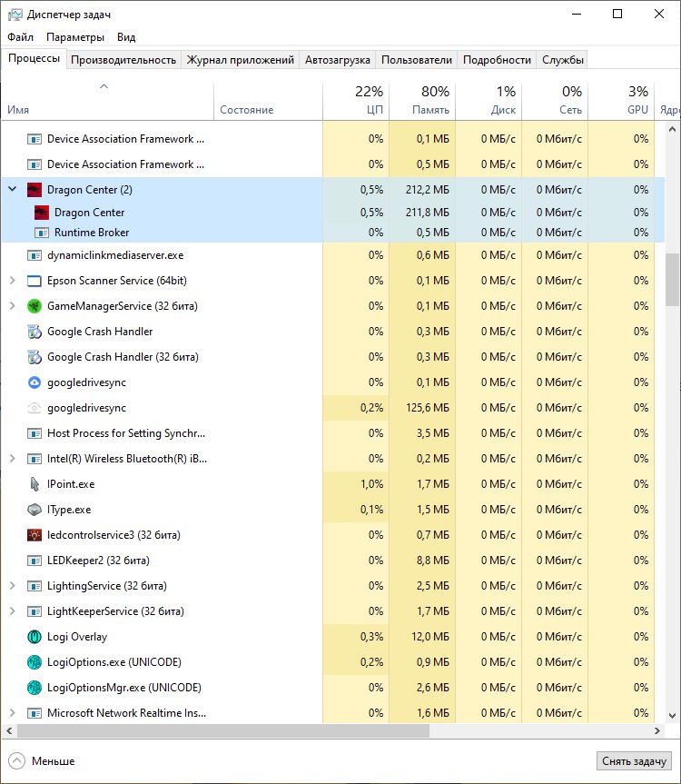
Task: Click the LightKeeperService process icon
Action: coord(34,611)
